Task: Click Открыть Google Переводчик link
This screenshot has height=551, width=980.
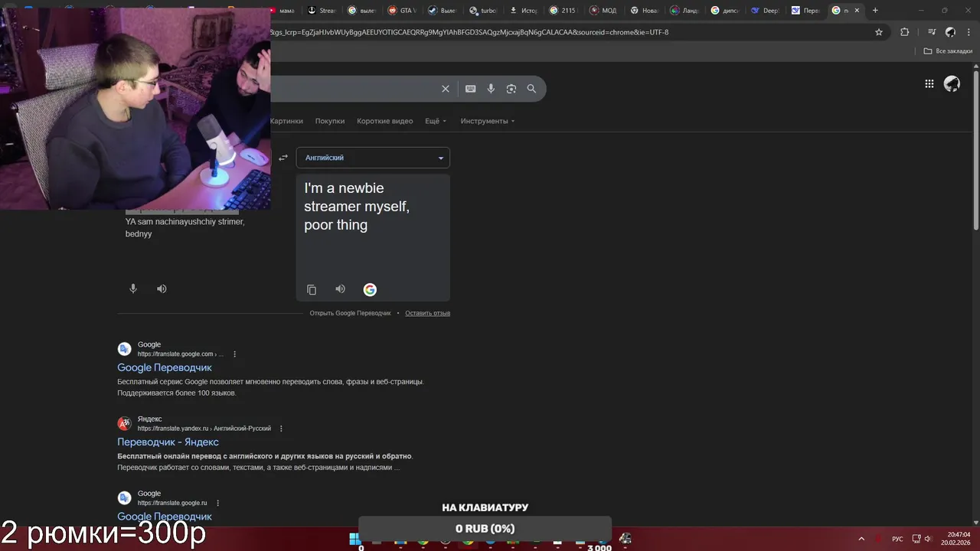Action: tap(350, 313)
